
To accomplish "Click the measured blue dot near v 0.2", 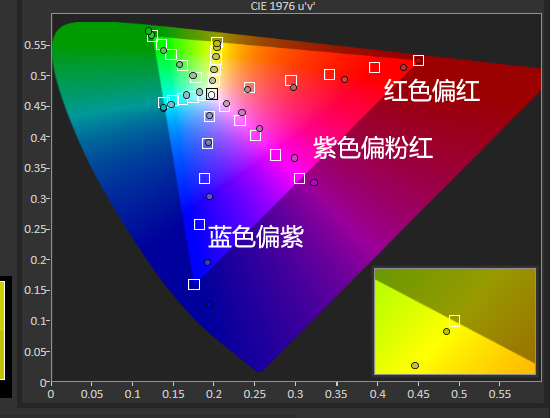I will 207,262.
